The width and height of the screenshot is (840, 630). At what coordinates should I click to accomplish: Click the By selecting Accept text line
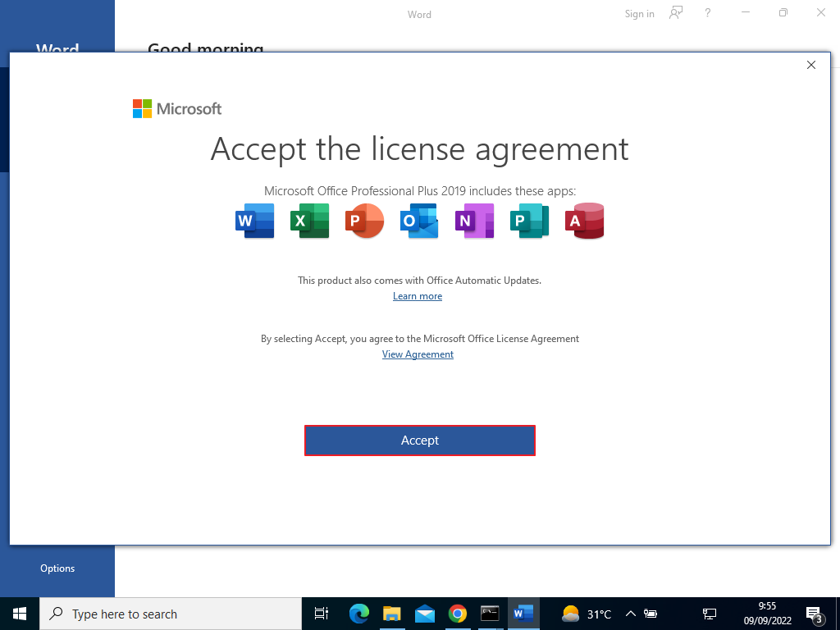coord(420,339)
